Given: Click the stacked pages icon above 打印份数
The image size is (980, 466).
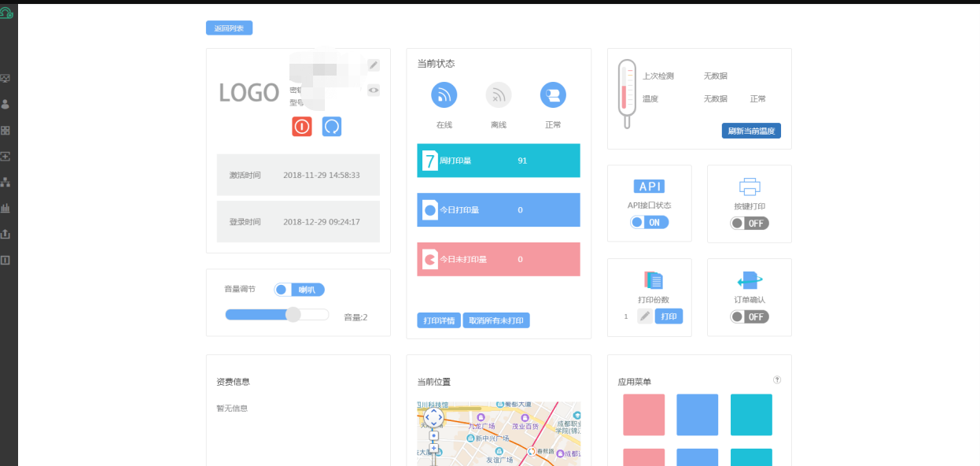Looking at the screenshot, I should 654,279.
